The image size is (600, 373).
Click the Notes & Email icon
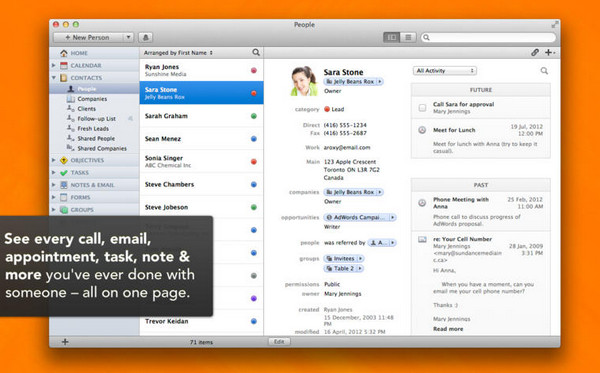(64, 185)
